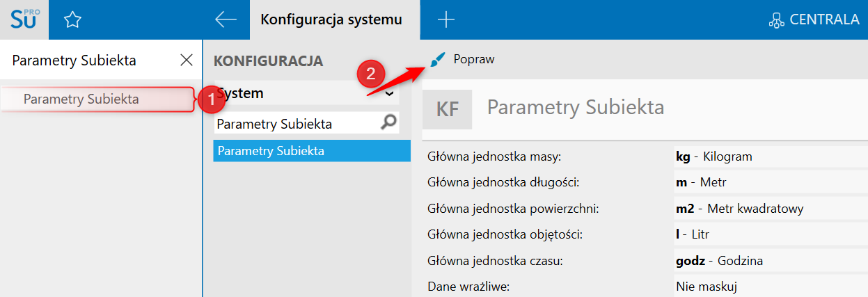Click the CENTRALA label in header
The width and height of the screenshot is (868, 297).
pyautogui.click(x=824, y=20)
